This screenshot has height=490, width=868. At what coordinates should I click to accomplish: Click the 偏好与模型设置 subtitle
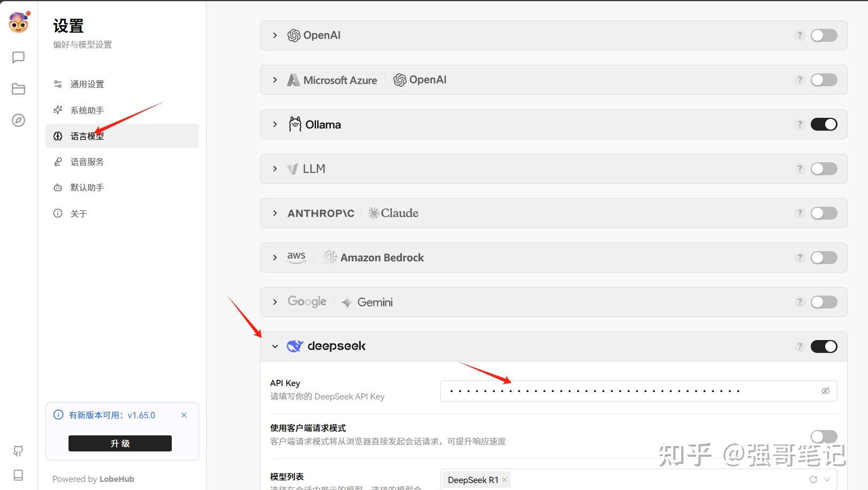pos(82,44)
